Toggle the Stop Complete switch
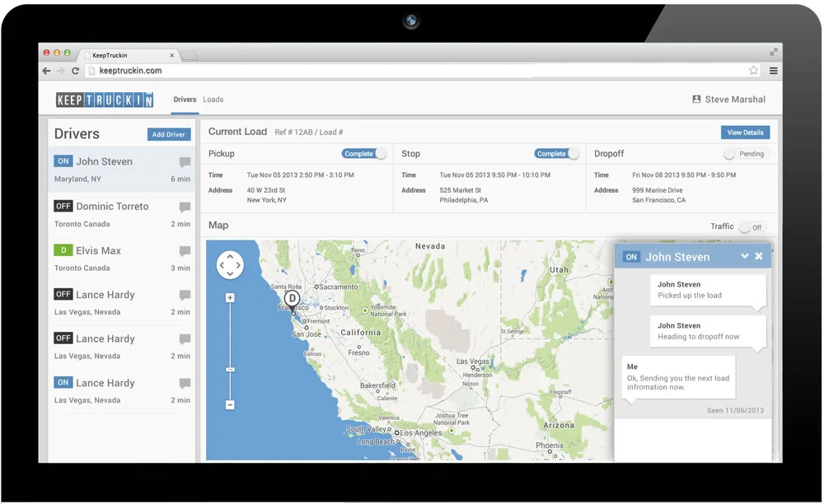Image resolution: width=824 pixels, height=504 pixels. 557,154
